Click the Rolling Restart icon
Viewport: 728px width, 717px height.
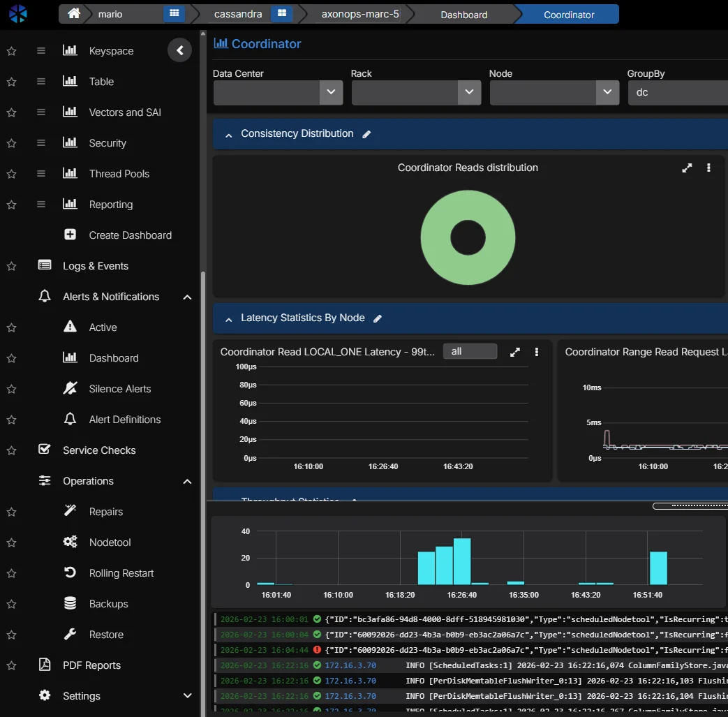[x=70, y=572]
